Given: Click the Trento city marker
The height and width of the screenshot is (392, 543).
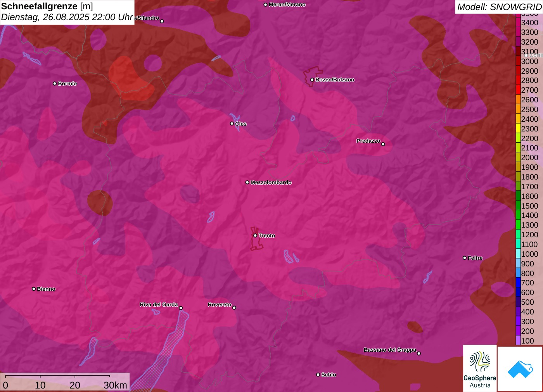Looking at the screenshot, I should (255, 235).
